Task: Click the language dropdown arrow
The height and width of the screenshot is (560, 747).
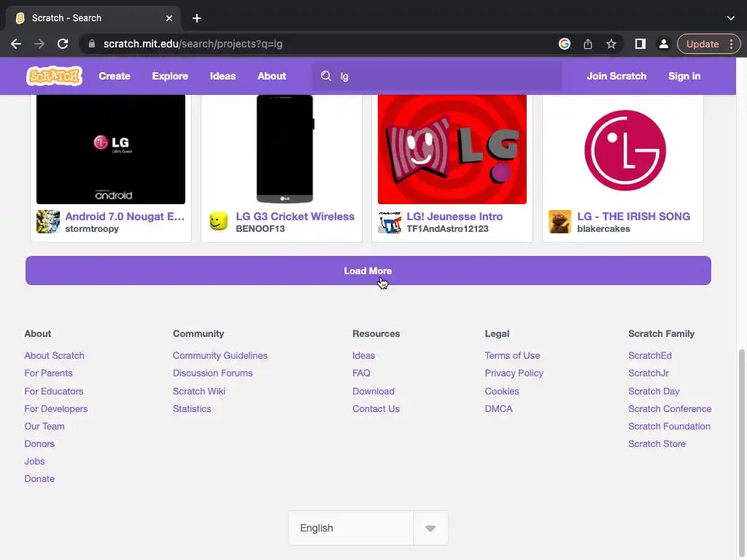Action: 430,529
